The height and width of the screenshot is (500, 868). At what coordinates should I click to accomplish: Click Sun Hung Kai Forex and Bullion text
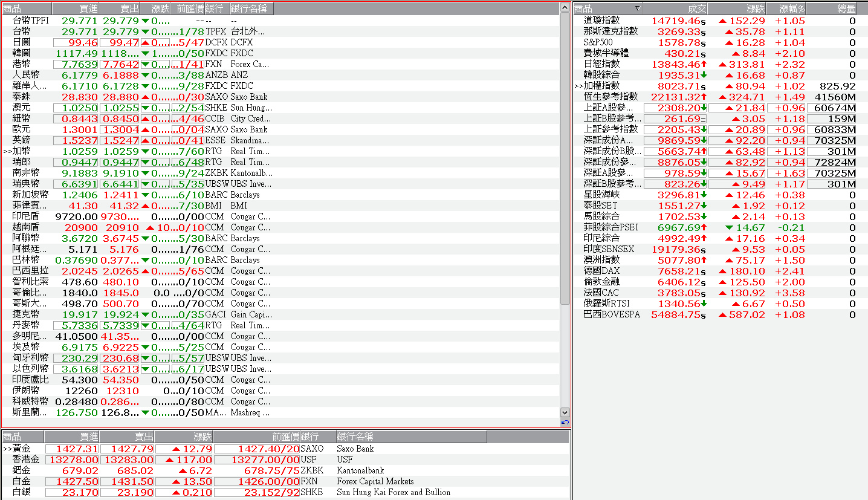[x=394, y=492]
